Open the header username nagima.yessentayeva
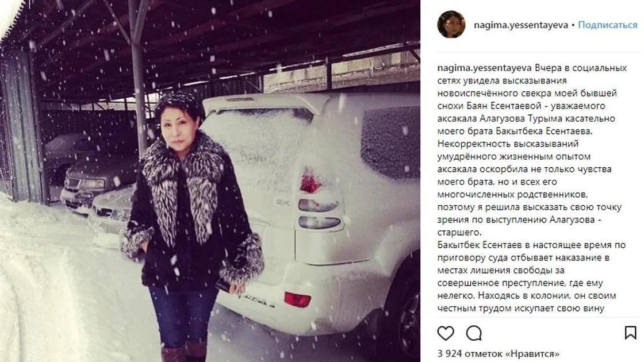The image size is (644, 362). [521, 25]
